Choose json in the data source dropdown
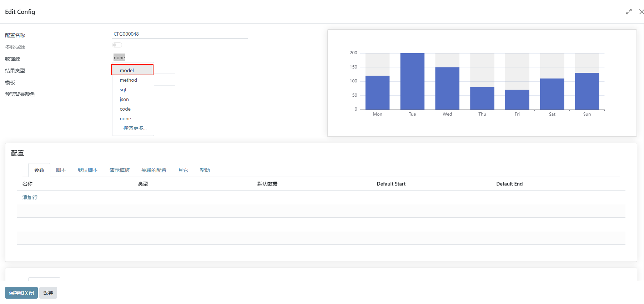The width and height of the screenshot is (644, 304). pyautogui.click(x=133, y=99)
